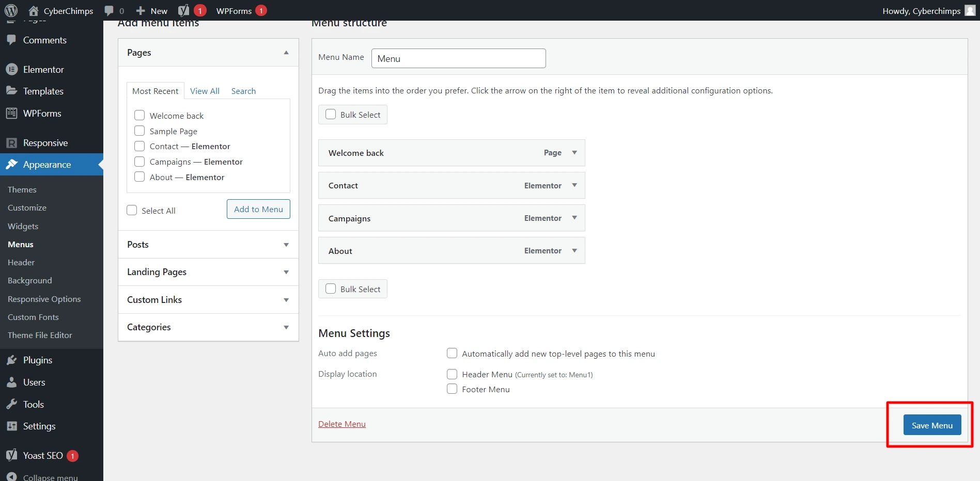The image size is (980, 481).
Task: Collapse the Pages panel arrow
Action: [x=286, y=53]
